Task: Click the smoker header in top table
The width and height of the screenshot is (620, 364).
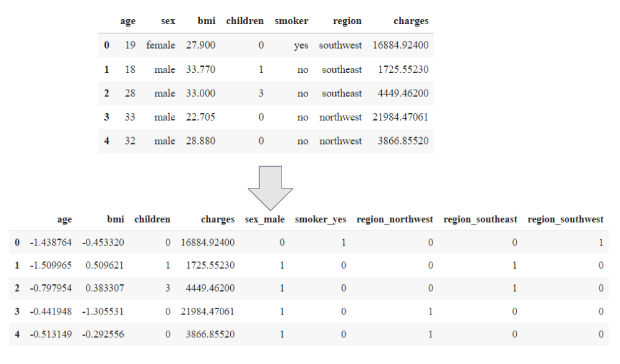Action: point(291,21)
